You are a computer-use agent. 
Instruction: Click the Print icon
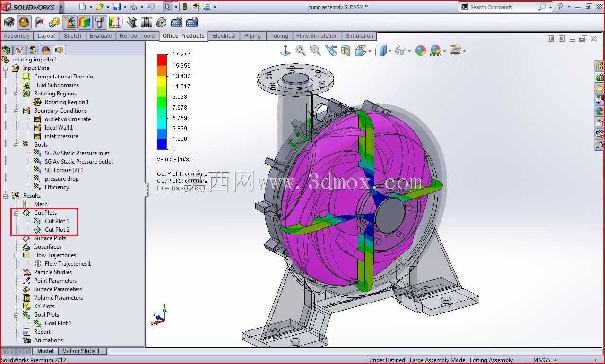click(x=133, y=7)
